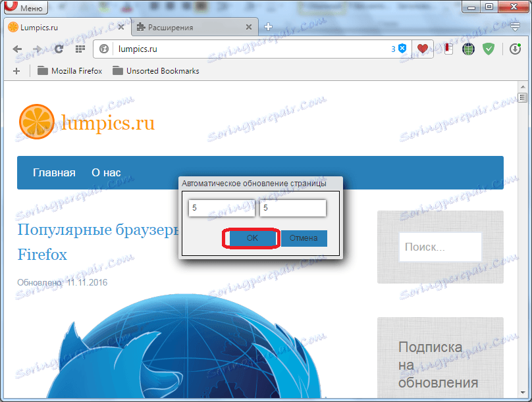The image size is (532, 402).
Task: Open the red bookmark ribbon extension icon
Action: [448, 49]
